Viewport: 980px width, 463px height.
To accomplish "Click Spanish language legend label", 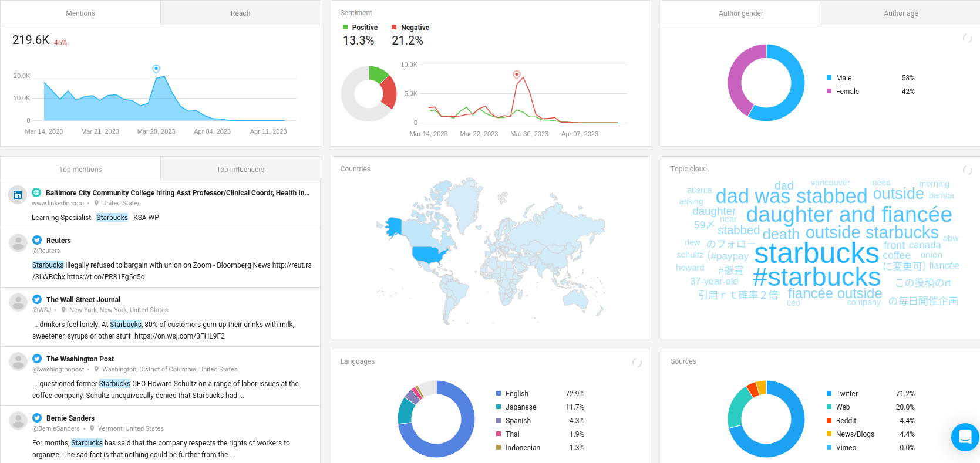I will pos(518,420).
